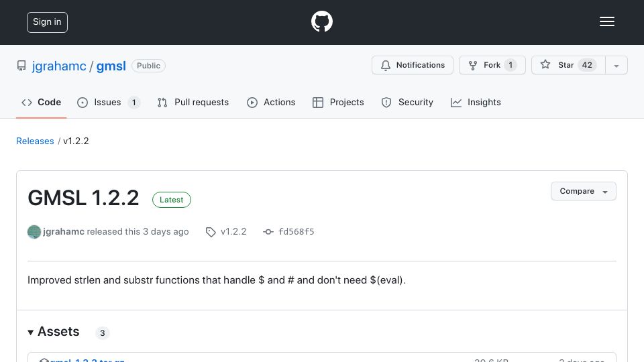Click the tag icon beside v1.2.2
This screenshot has height=362, width=644.
pos(211,233)
